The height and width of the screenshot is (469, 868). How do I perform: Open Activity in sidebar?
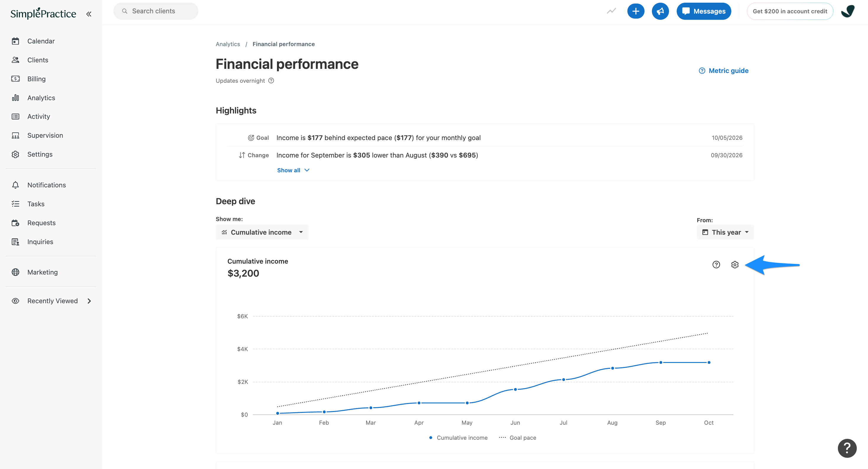[38, 117]
